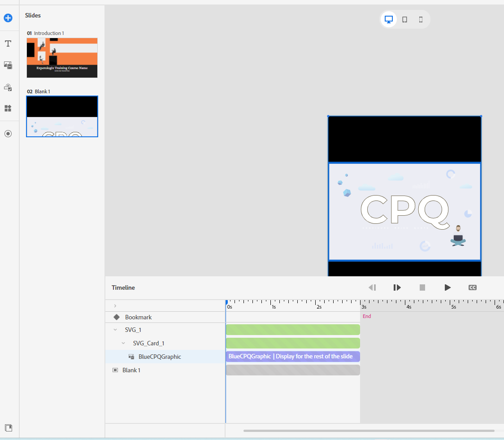Open the Widgets icon in sidebar

click(8, 109)
